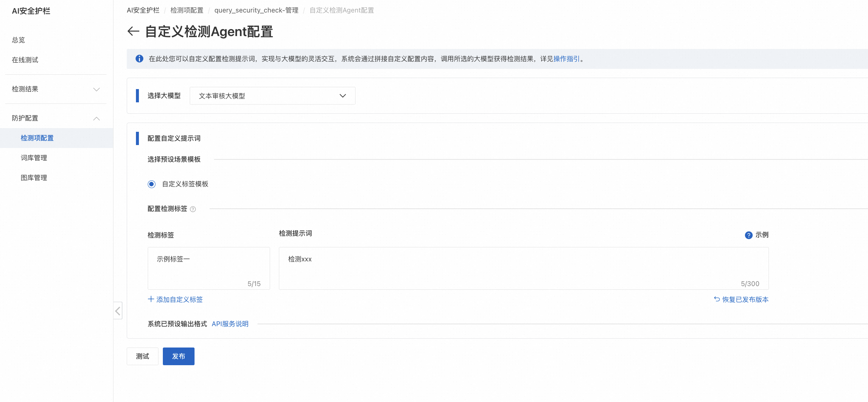
Task: Open the 操作指引 link
Action: [566, 59]
